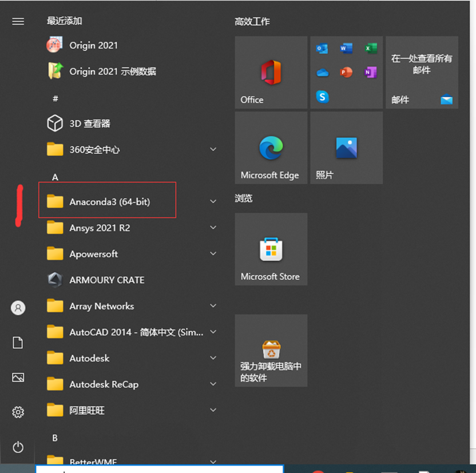Image resolution: width=476 pixels, height=473 pixels.
Task: Click the 浏览 tile group title
Action: (x=244, y=198)
